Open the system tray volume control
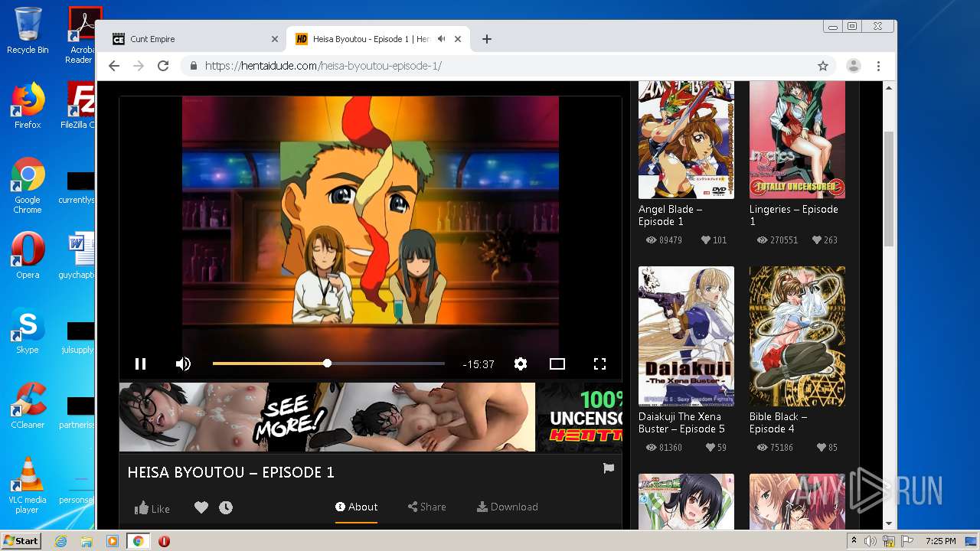980x551 pixels. (x=871, y=541)
